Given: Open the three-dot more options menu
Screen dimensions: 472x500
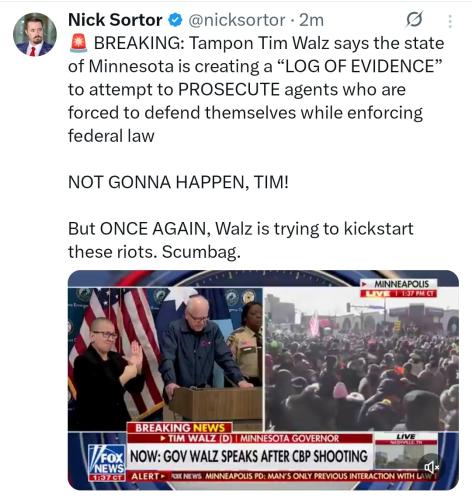Looking at the screenshot, I should [x=450, y=21].
